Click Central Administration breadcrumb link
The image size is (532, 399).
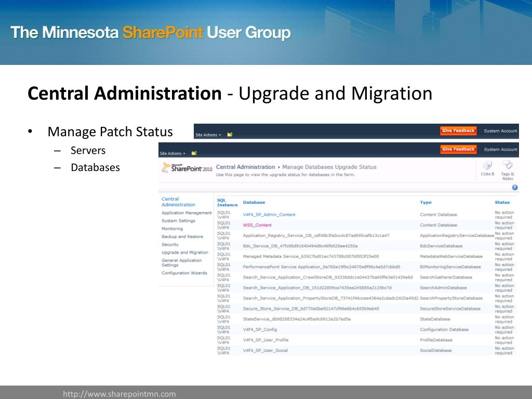point(245,167)
